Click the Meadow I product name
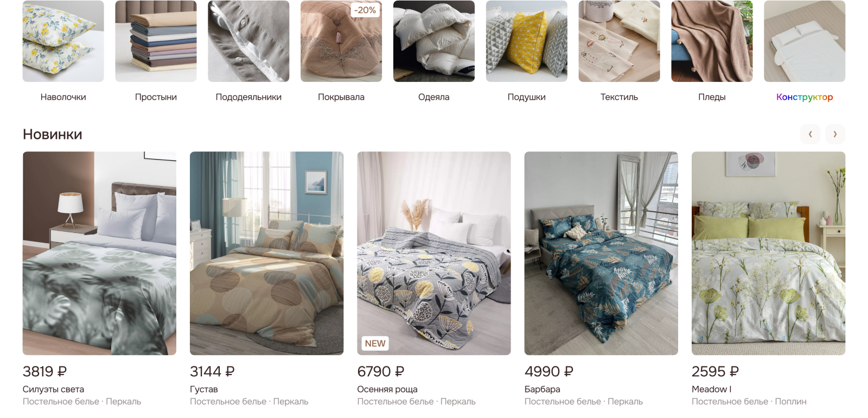The height and width of the screenshot is (418, 868). coord(711,389)
